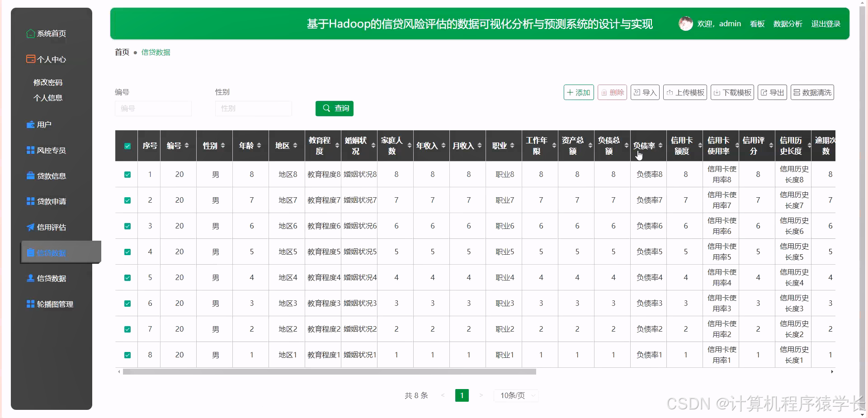Select the 风控专员 sidebar item
The height and width of the screenshot is (418, 868).
(50, 150)
